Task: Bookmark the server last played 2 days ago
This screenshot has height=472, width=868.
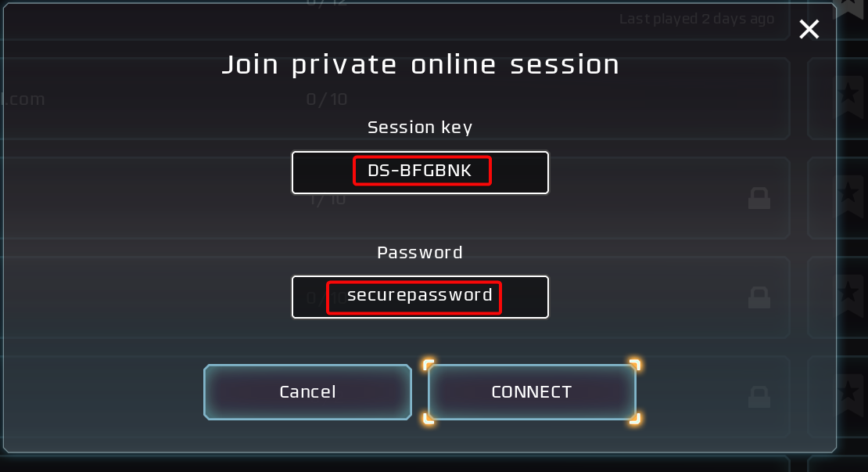Action: coord(851,8)
